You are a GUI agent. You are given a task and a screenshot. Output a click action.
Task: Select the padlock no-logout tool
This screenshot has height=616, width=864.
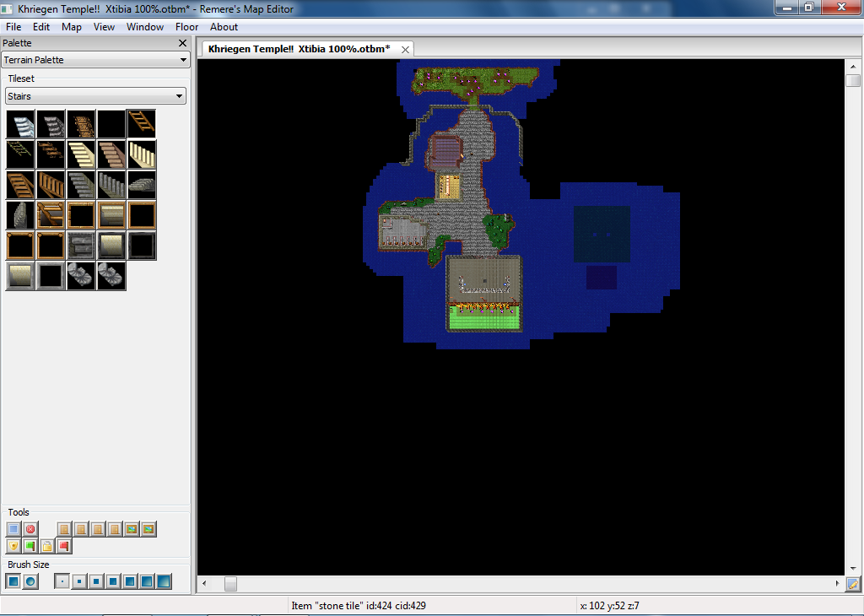pyautogui.click(x=47, y=546)
